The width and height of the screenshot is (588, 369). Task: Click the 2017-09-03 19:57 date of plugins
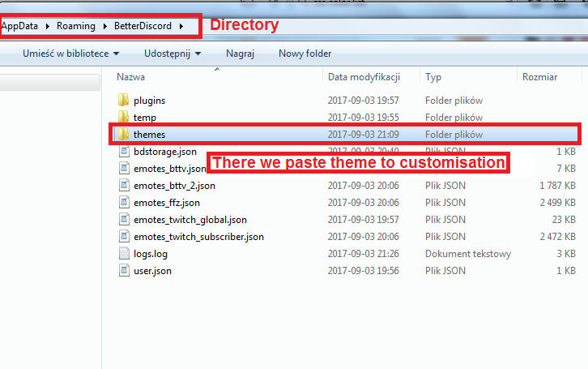tap(364, 101)
